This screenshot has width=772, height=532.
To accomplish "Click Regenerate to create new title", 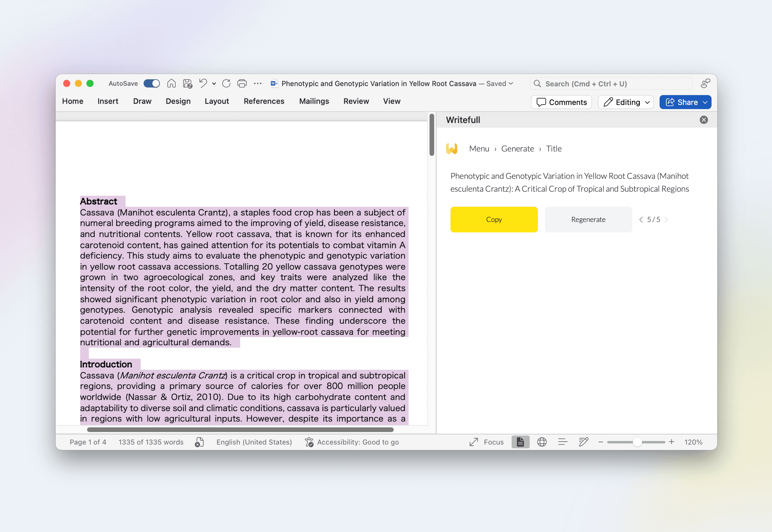I will pos(588,219).
